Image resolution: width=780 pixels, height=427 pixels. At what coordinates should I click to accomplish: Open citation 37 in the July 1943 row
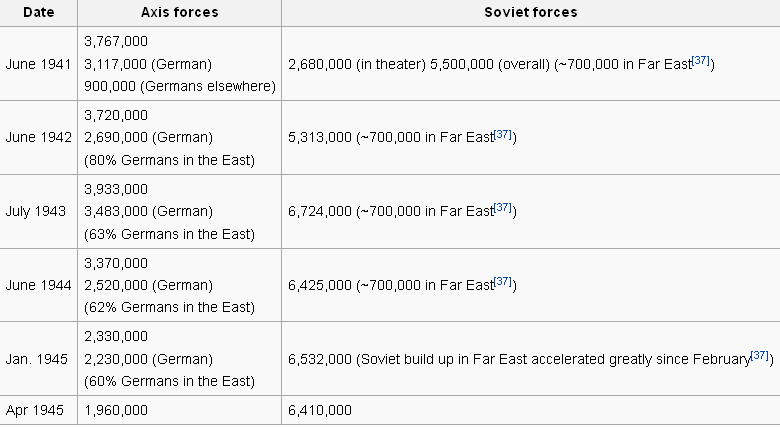[502, 208]
